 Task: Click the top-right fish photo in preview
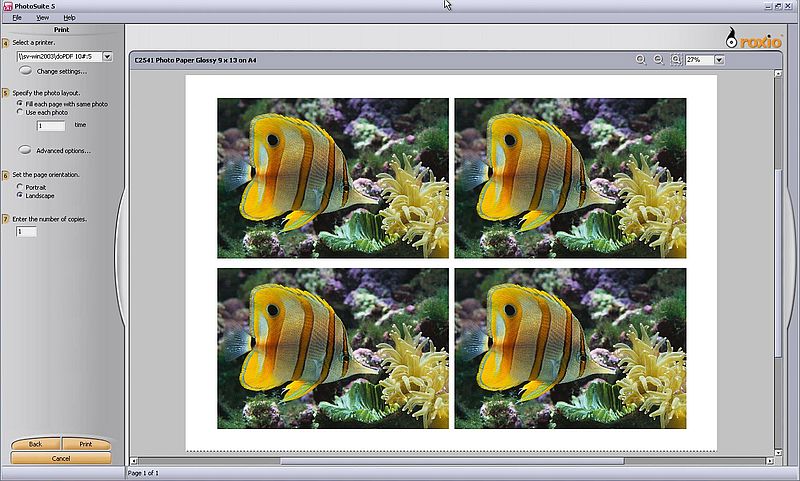(570, 178)
